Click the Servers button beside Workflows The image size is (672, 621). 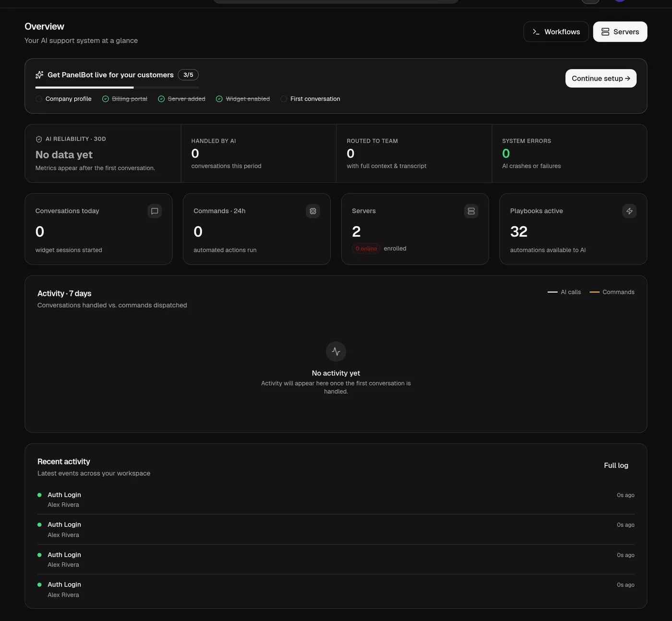tap(620, 32)
